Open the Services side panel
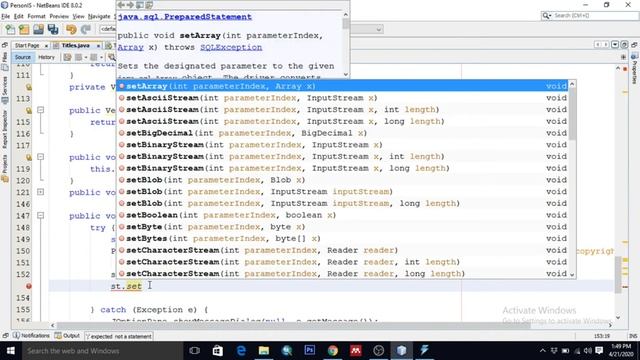Viewport: 640px width, 360px height. click(4, 90)
